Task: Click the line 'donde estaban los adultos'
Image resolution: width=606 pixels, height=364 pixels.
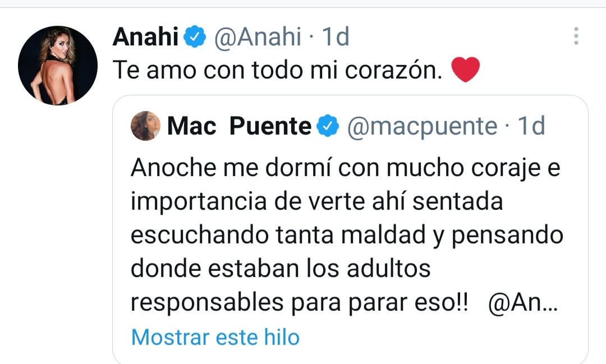Action: (281, 269)
